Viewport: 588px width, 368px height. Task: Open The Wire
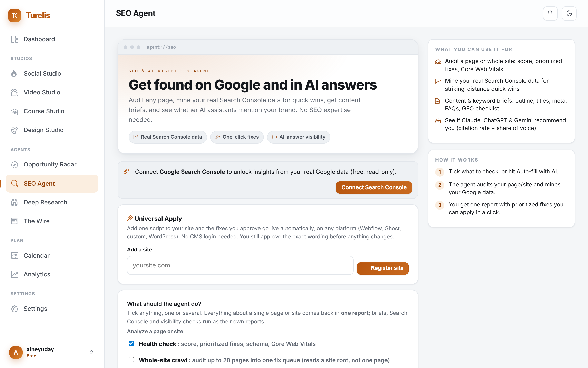(x=52, y=221)
